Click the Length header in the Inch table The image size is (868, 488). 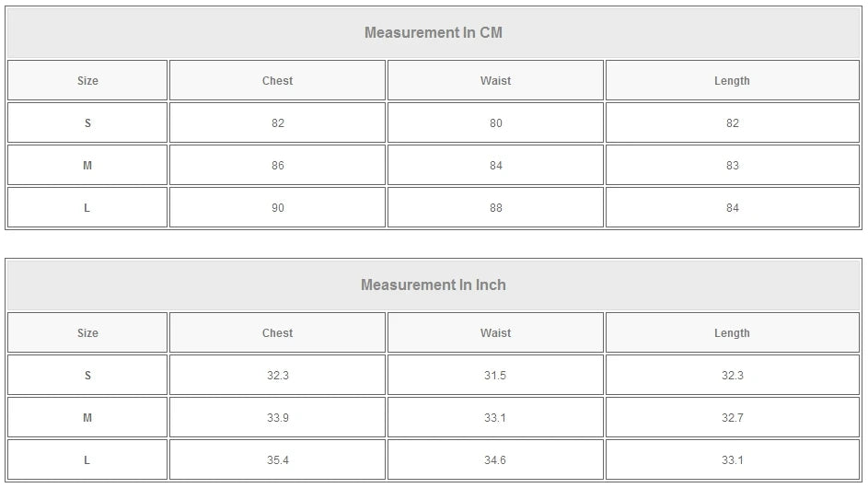732,333
